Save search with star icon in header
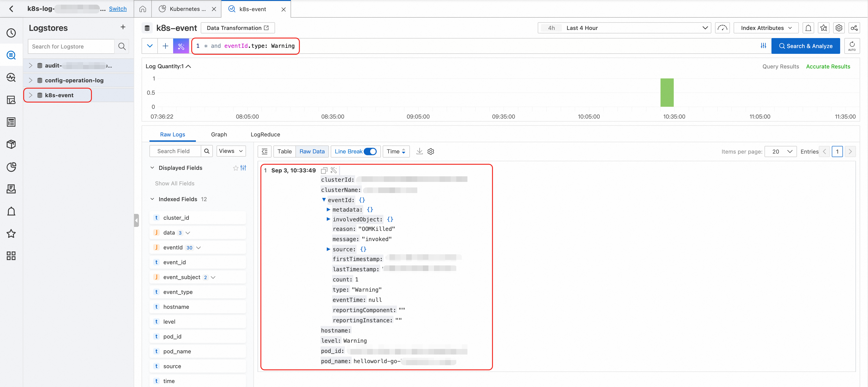Image resolution: width=868 pixels, height=387 pixels. point(823,28)
